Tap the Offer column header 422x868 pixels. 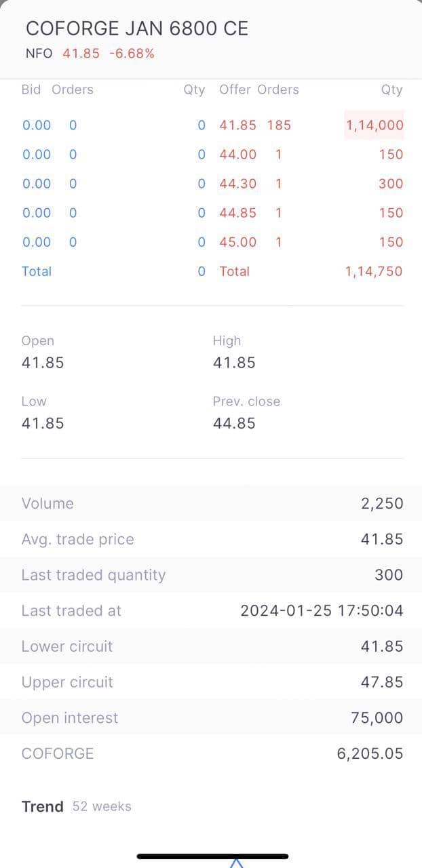coord(235,90)
